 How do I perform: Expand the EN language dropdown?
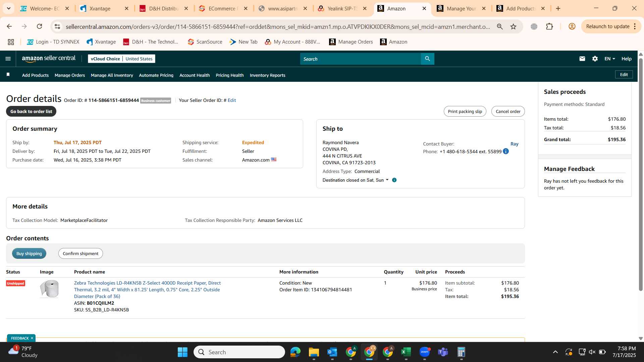pos(609,59)
